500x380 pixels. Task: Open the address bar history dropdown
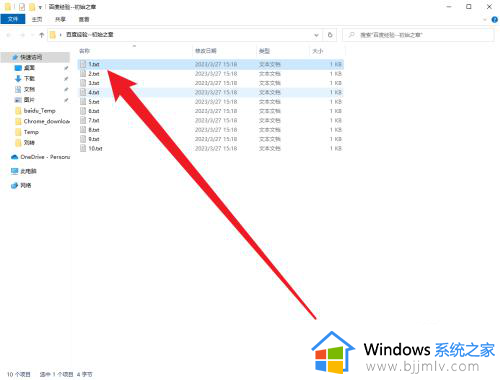point(316,35)
